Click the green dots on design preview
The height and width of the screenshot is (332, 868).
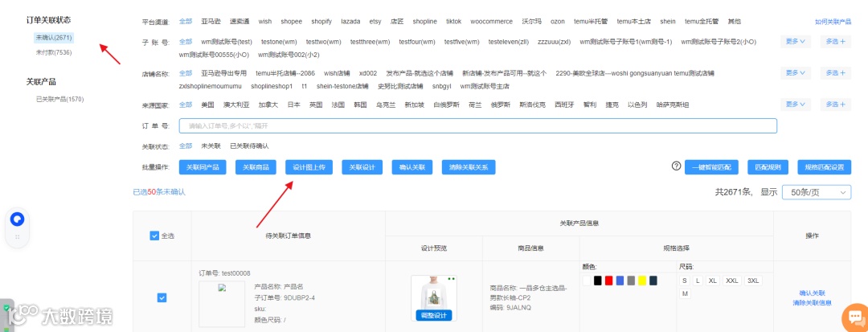pyautogui.click(x=451, y=279)
